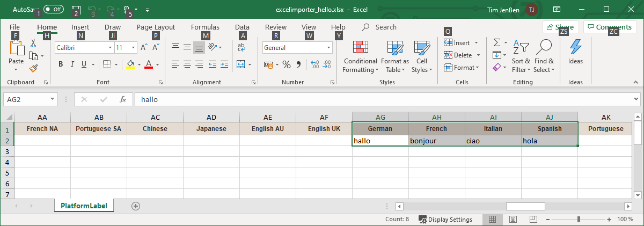
Task: Add a new sheet with plus icon
Action: (x=136, y=206)
